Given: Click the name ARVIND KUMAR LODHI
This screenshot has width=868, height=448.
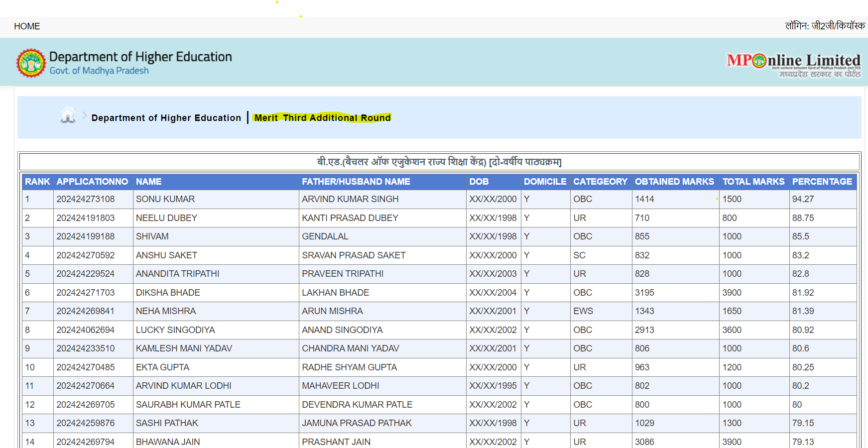Looking at the screenshot, I should (184, 386).
